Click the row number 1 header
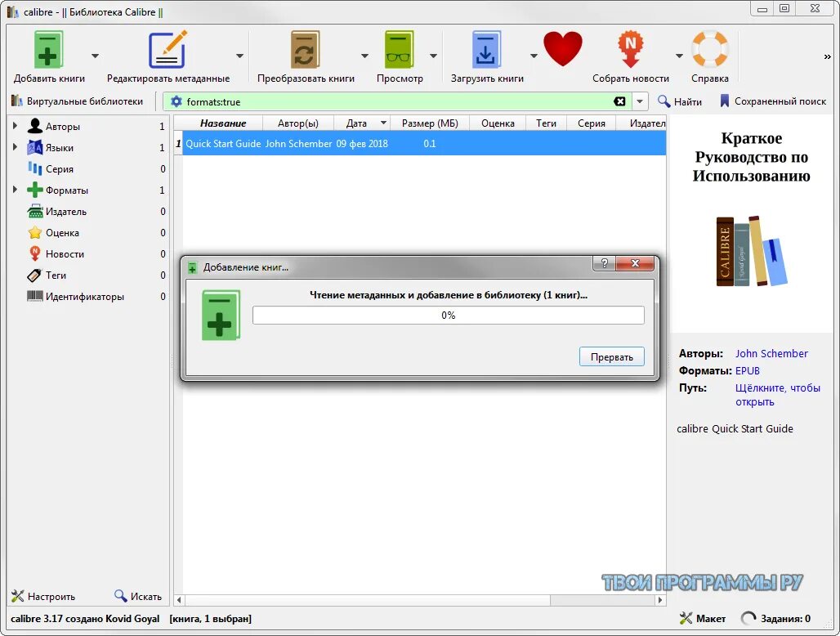The width and height of the screenshot is (840, 636). pos(178,144)
